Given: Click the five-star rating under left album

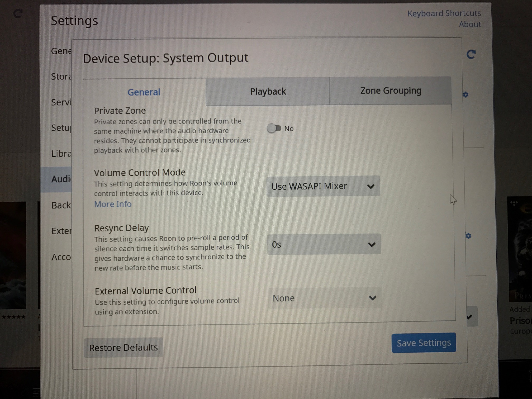Looking at the screenshot, I should click(13, 317).
